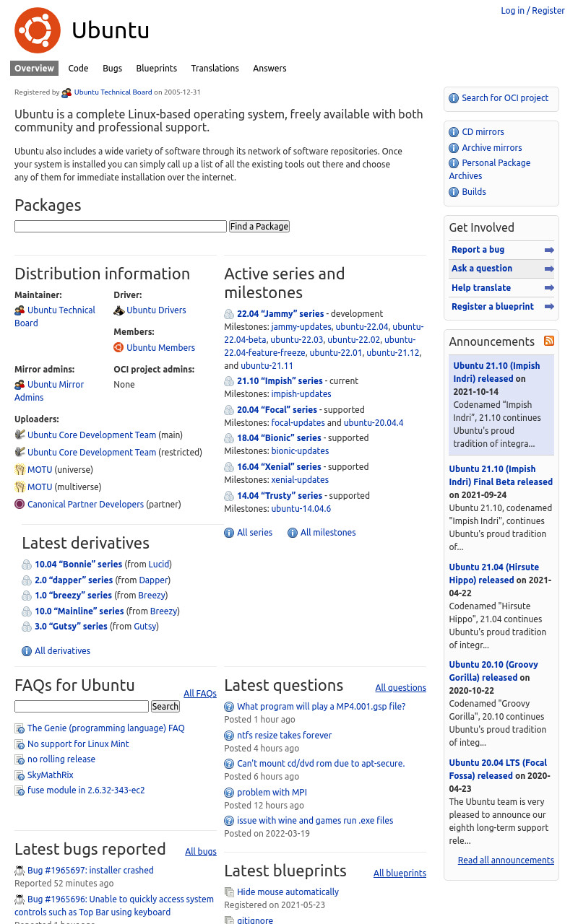Click the arrow icon on Help translate
The height and width of the screenshot is (924, 578).
click(x=549, y=288)
